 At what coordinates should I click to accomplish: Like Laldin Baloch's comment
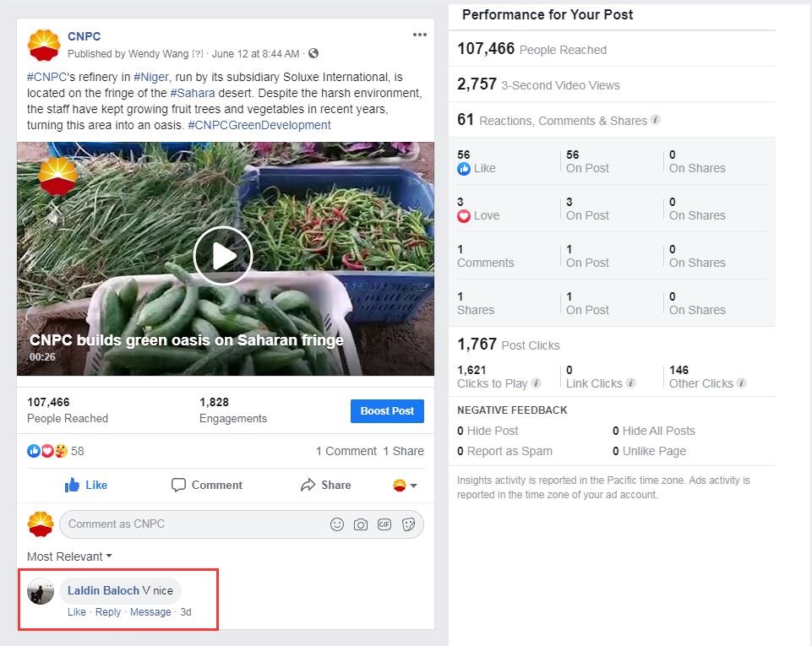77,612
